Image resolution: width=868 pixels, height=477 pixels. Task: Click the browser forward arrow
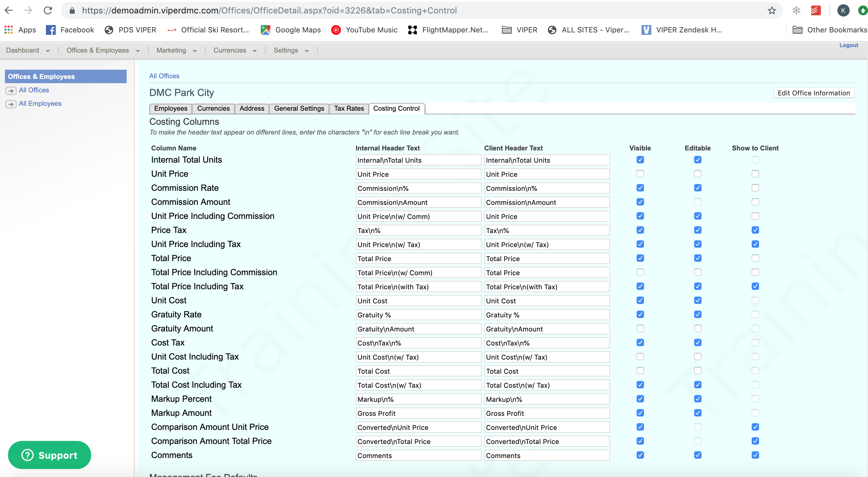click(x=28, y=10)
